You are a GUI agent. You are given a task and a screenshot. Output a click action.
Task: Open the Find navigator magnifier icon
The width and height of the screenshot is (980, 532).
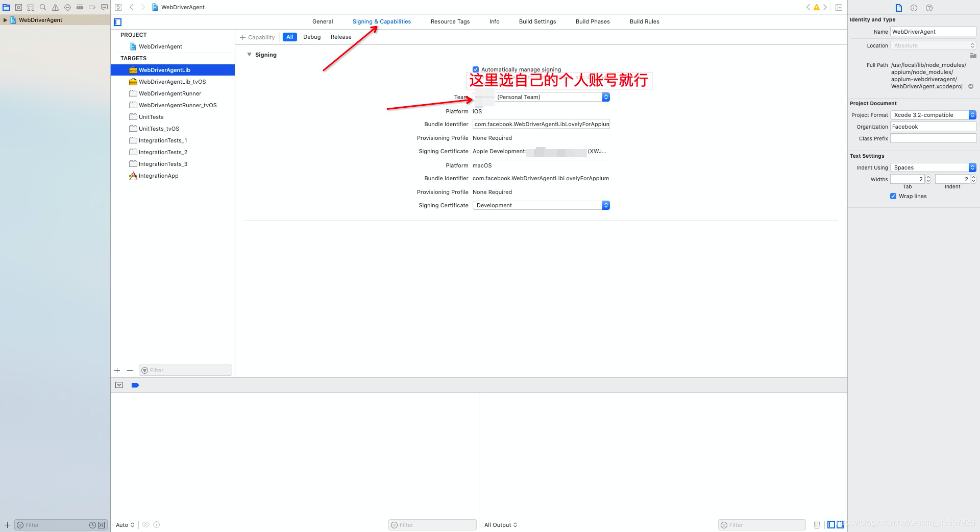point(43,7)
